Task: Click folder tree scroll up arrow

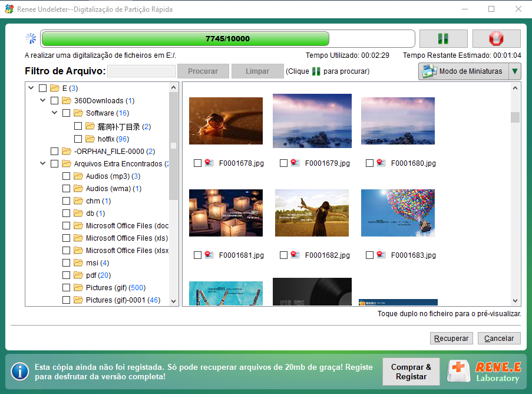Action: pos(174,87)
